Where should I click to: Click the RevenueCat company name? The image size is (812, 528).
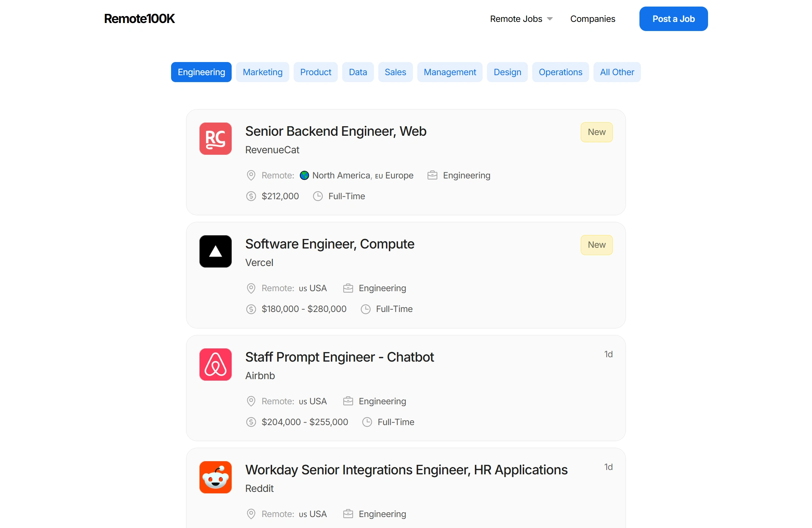tap(272, 150)
